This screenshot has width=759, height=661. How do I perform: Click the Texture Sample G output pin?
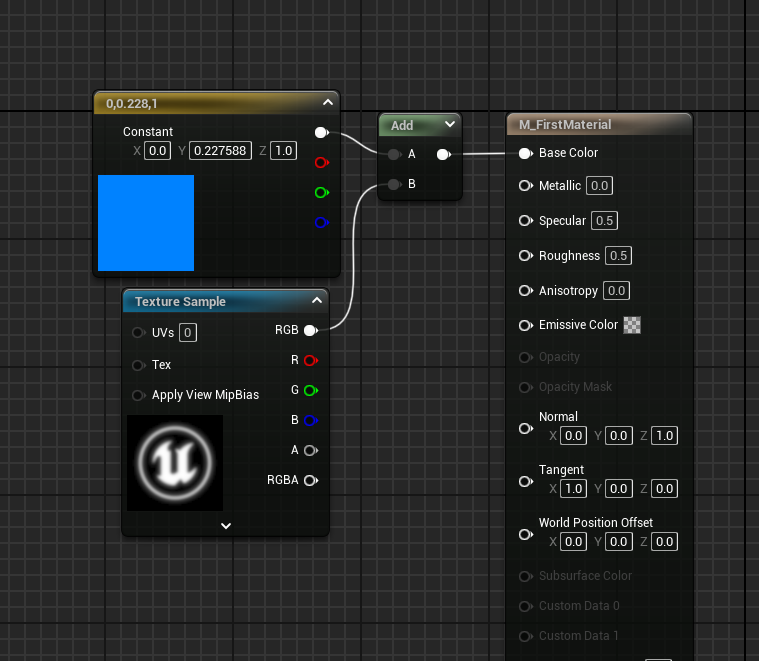[311, 391]
